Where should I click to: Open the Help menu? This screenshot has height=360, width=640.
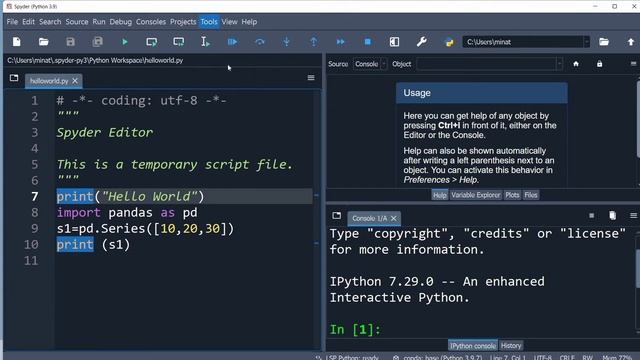click(x=249, y=22)
